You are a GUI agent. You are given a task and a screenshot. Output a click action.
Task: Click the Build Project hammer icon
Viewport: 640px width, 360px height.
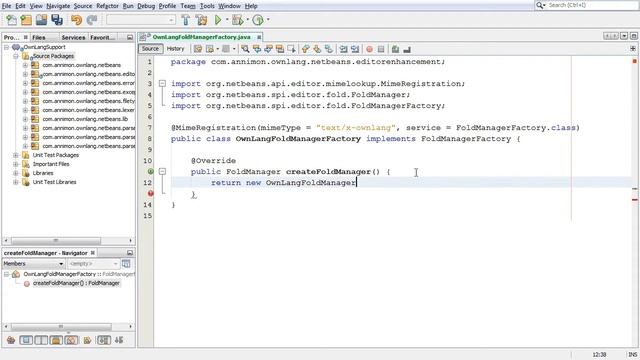(186, 20)
